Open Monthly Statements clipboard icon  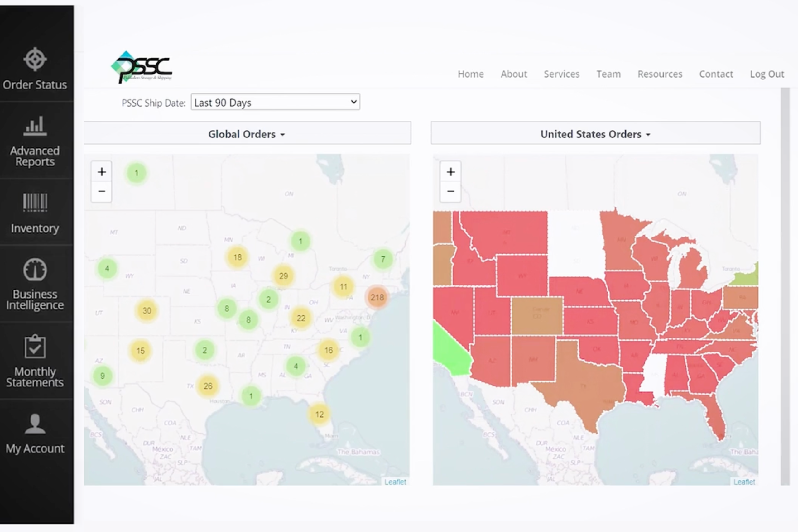pyautogui.click(x=35, y=347)
